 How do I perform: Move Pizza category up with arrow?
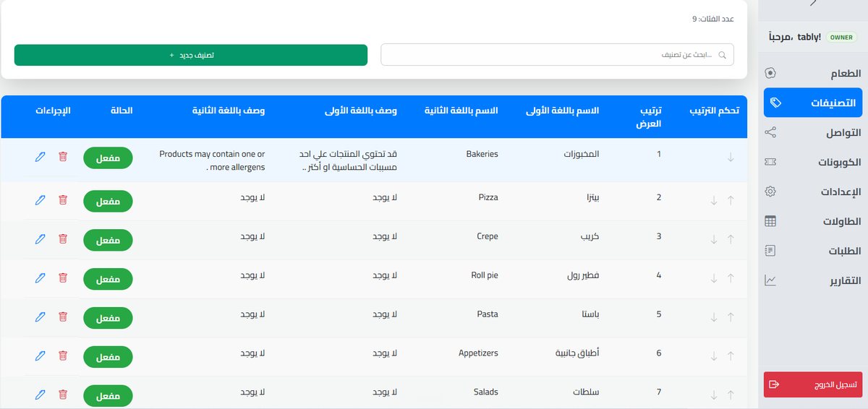point(731,201)
